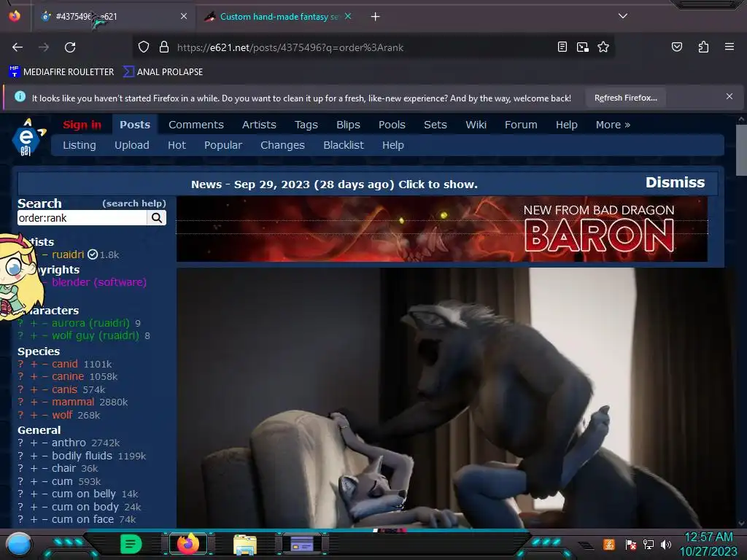Click the search magnifier button
Viewport: 747px width, 560px height.
pos(156,218)
